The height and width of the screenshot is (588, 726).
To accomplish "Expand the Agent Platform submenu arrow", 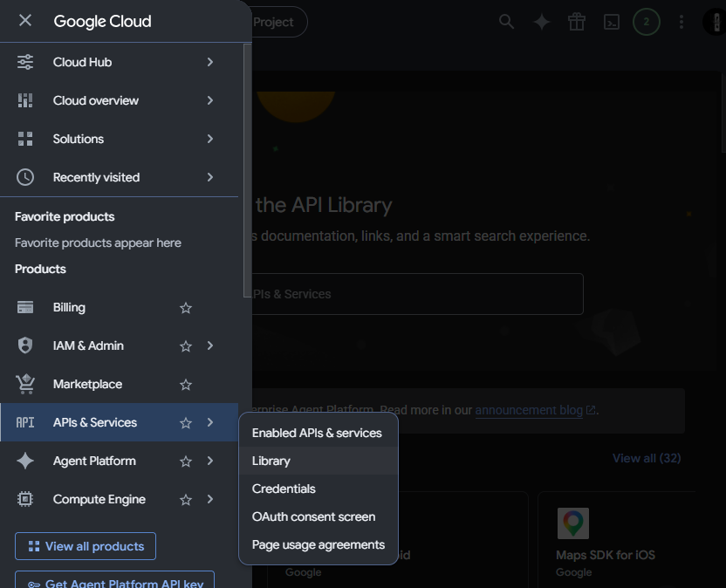I will [210, 461].
